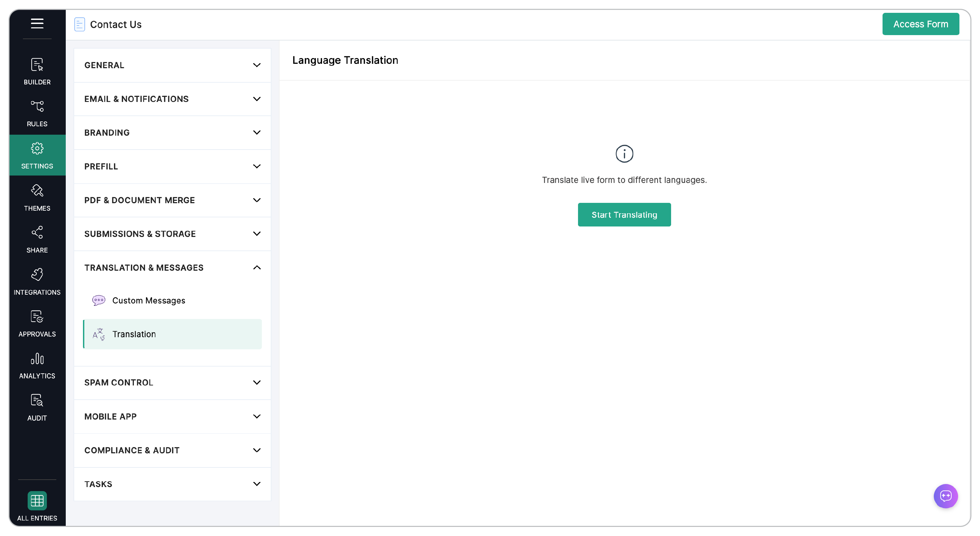Click the Access Form button
The image size is (980, 536).
click(921, 24)
